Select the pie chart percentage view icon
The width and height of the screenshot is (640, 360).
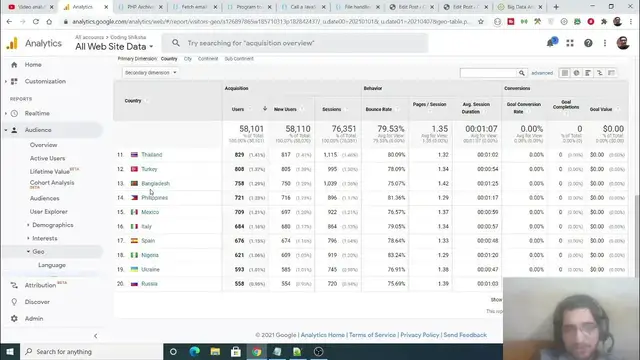[576, 73]
